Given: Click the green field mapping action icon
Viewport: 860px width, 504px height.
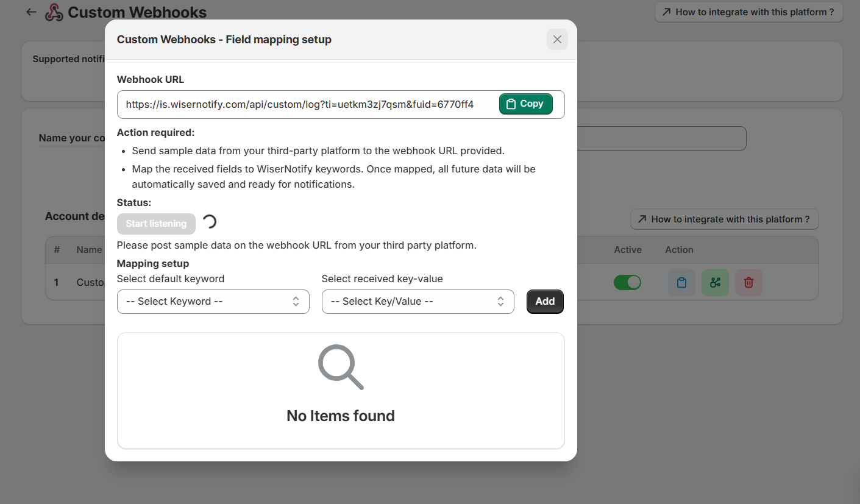Looking at the screenshot, I should [715, 283].
